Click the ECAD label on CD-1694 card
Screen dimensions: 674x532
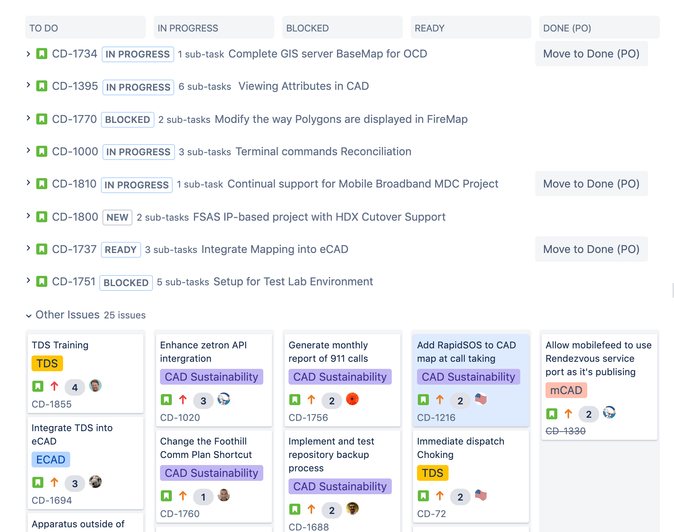(x=50, y=459)
